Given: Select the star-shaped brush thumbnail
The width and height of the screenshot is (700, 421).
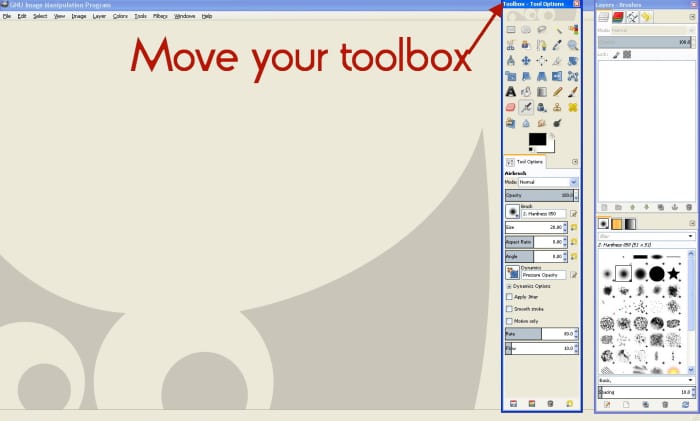Looking at the screenshot, I should click(675, 273).
